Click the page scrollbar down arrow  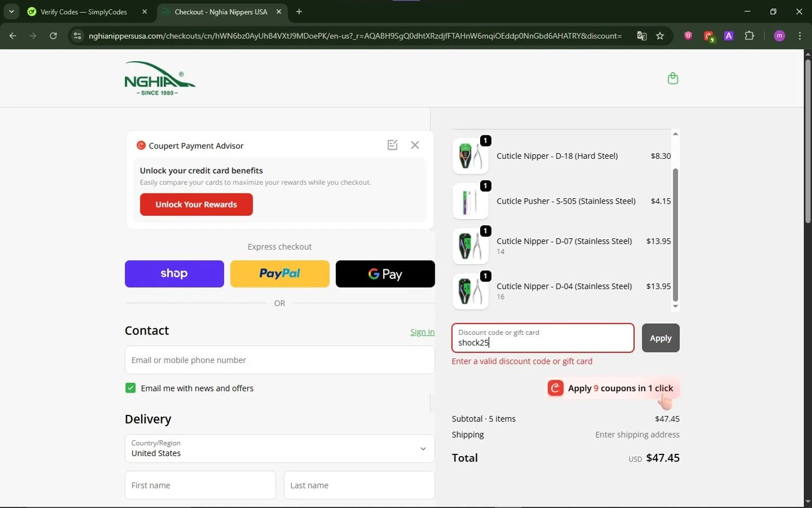(x=808, y=503)
